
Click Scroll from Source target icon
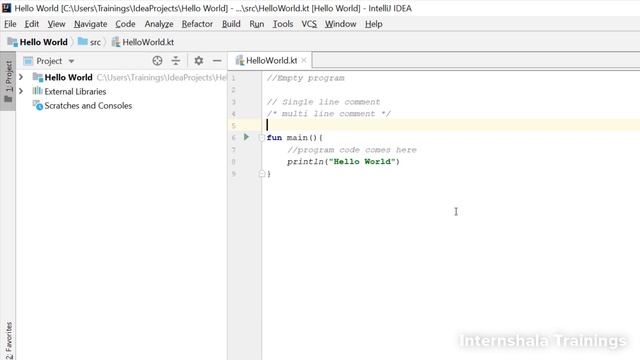(x=157, y=61)
